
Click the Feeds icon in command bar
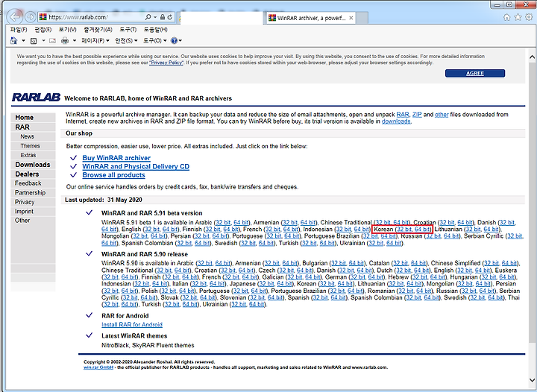click(x=34, y=41)
